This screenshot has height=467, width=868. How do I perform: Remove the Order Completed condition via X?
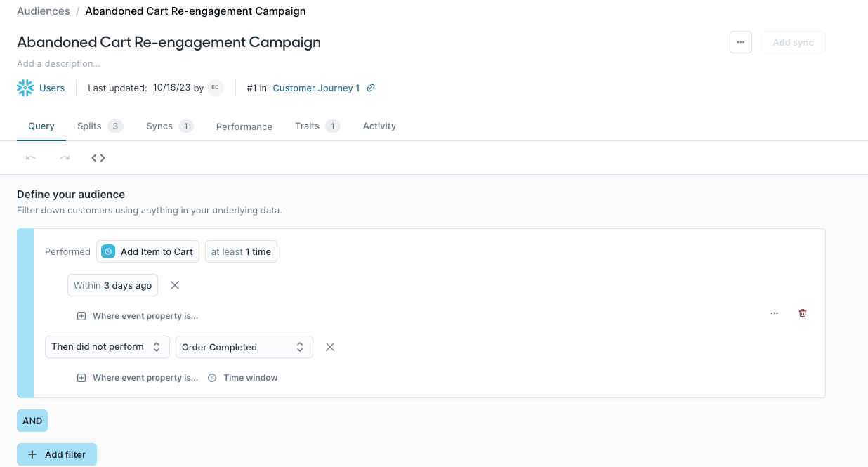pos(330,346)
